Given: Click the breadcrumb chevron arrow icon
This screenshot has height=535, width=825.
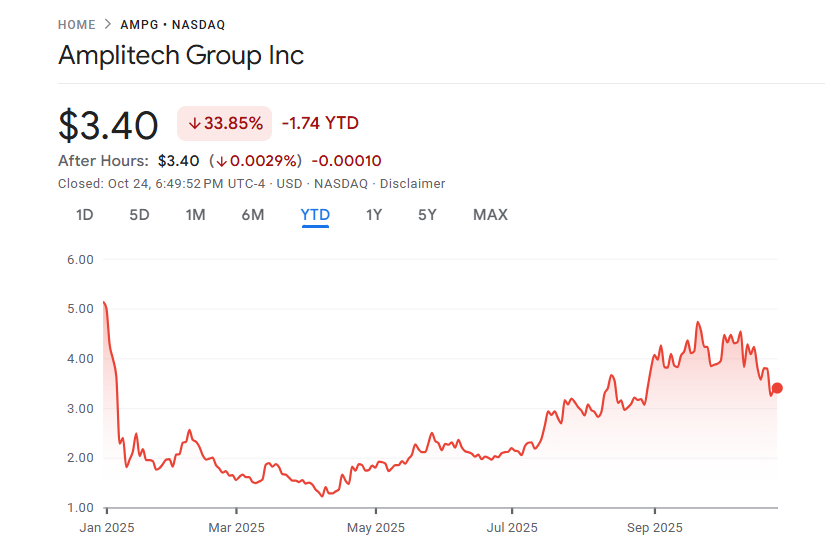Looking at the screenshot, I should point(108,24).
